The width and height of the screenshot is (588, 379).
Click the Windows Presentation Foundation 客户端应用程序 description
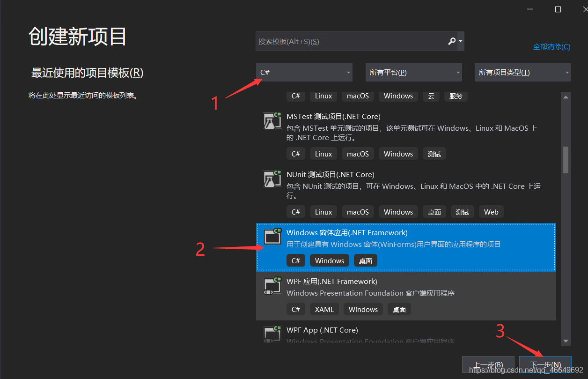[371, 293]
